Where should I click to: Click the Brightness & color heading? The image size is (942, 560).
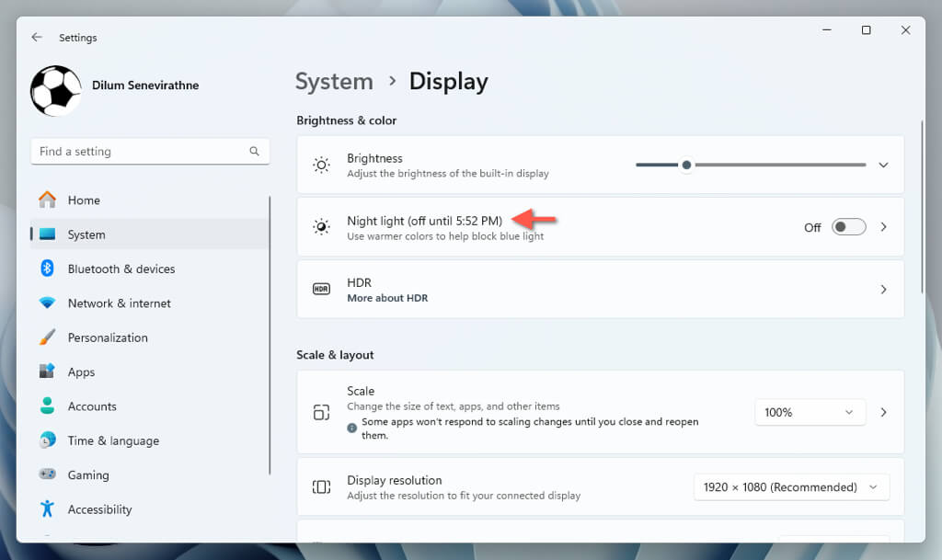click(346, 120)
